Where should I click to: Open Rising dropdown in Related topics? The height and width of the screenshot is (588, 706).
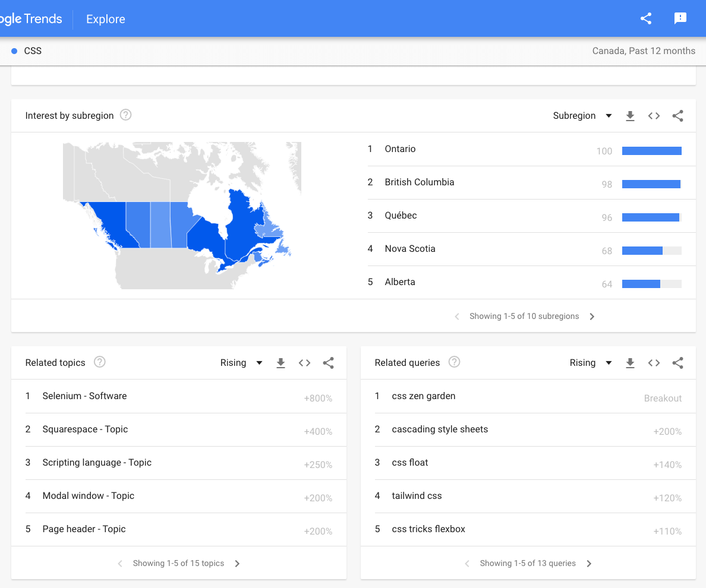[241, 363]
